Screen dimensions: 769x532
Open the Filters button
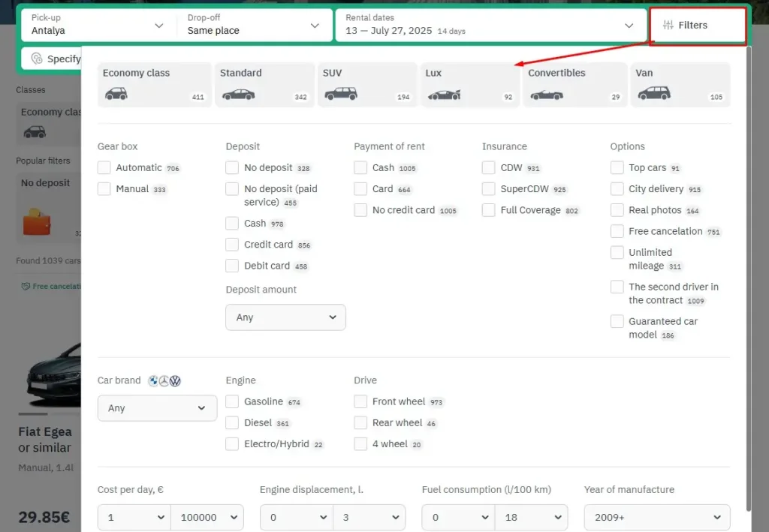[x=698, y=26]
